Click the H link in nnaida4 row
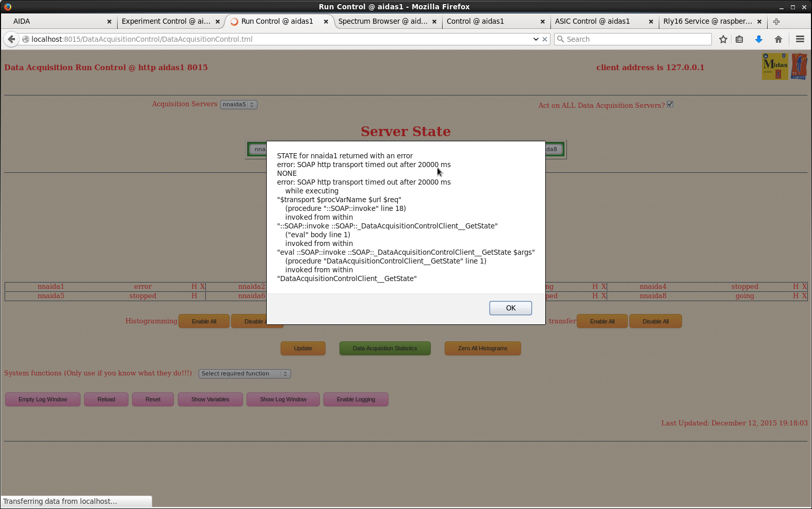Screen dimensions: 812x509 [x=795, y=287]
